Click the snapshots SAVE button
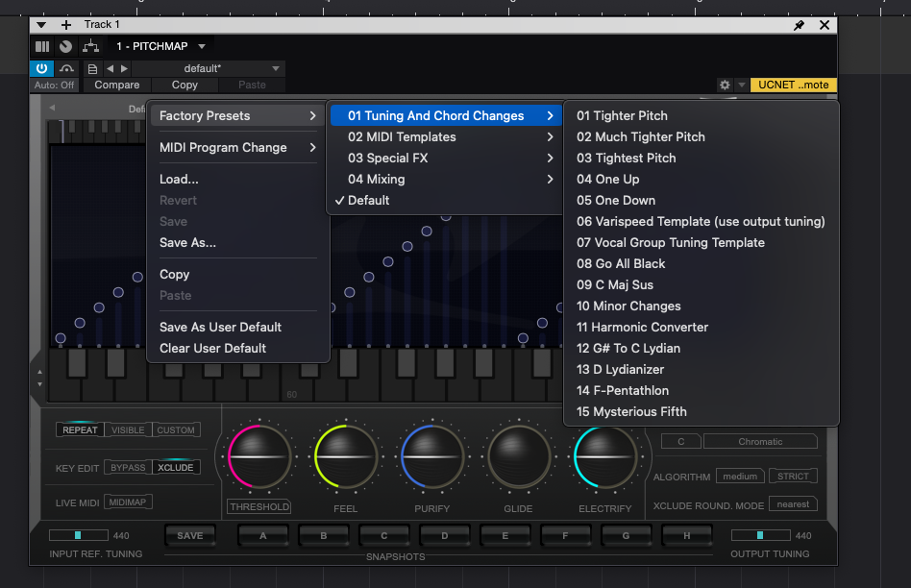The height and width of the screenshot is (588, 911). click(x=190, y=536)
